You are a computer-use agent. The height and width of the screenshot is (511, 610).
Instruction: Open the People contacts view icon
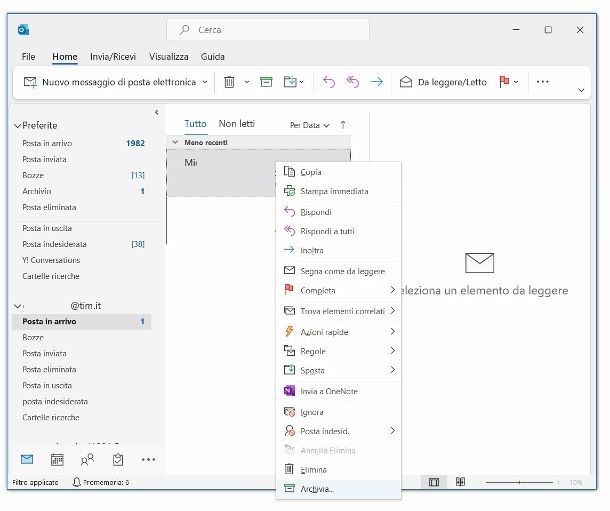coord(87,459)
